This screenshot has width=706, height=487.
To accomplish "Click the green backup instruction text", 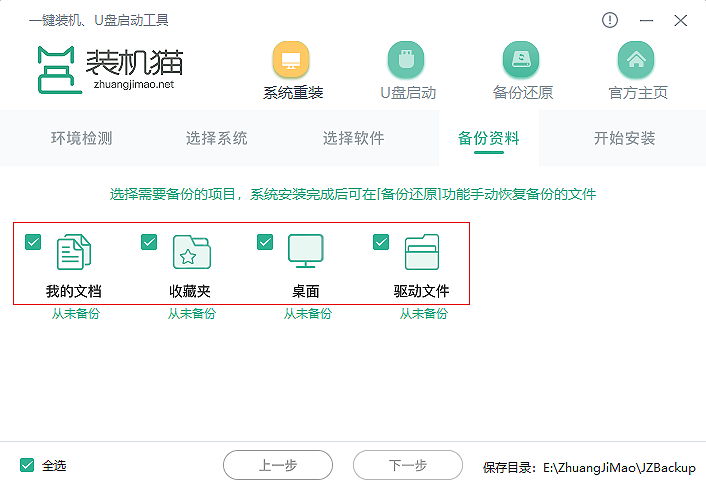I will click(353, 194).
